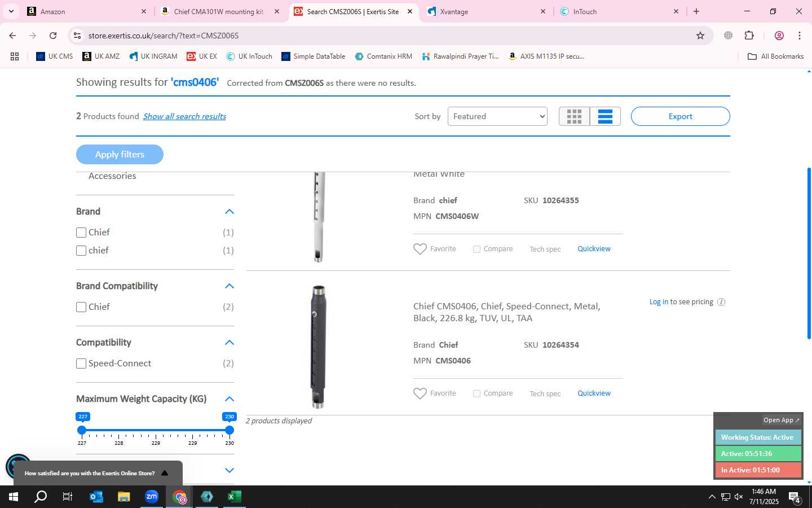Open site information icon in address bar

(77, 36)
